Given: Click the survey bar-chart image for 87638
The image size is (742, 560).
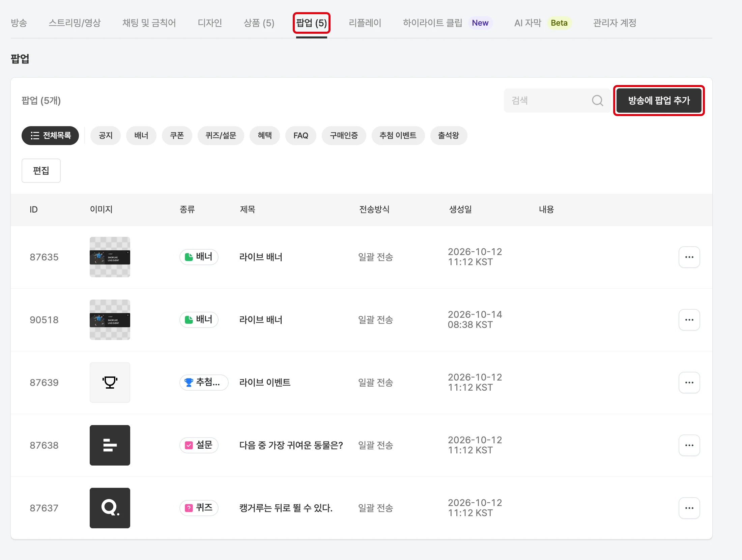Looking at the screenshot, I should click(110, 445).
